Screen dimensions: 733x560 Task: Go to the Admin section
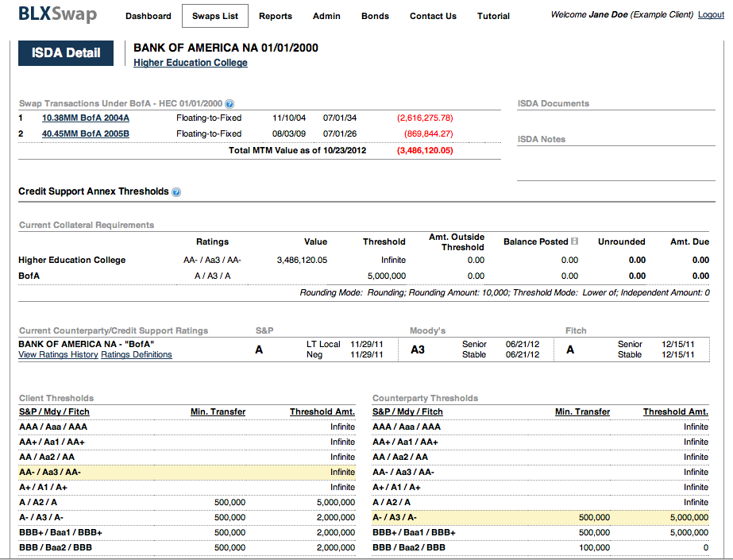326,16
